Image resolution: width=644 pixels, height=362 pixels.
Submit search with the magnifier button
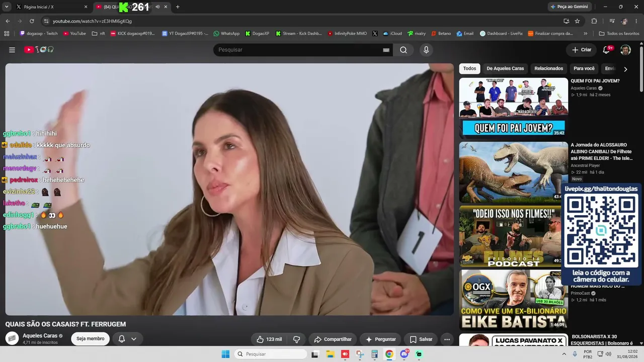(x=404, y=50)
